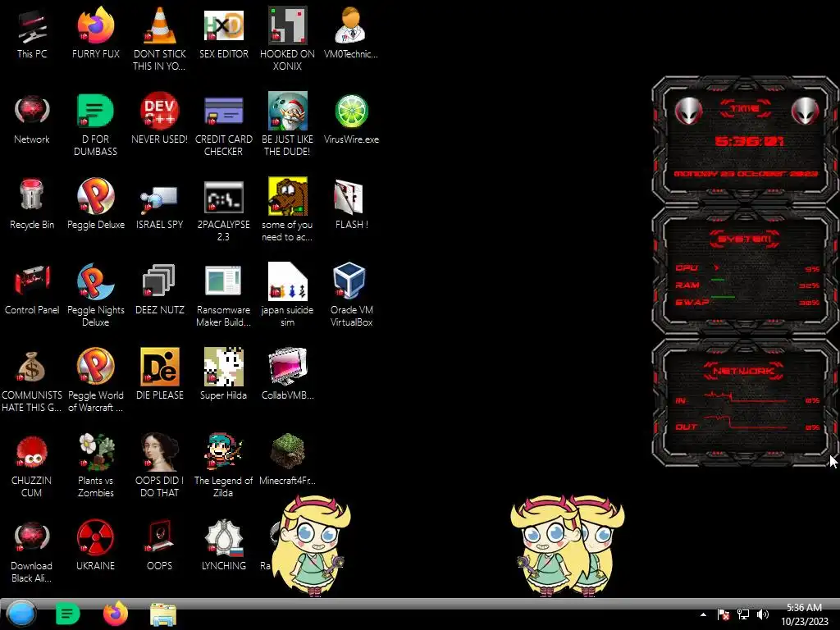Click the right alien head on widget
840x630 pixels.
click(x=806, y=111)
